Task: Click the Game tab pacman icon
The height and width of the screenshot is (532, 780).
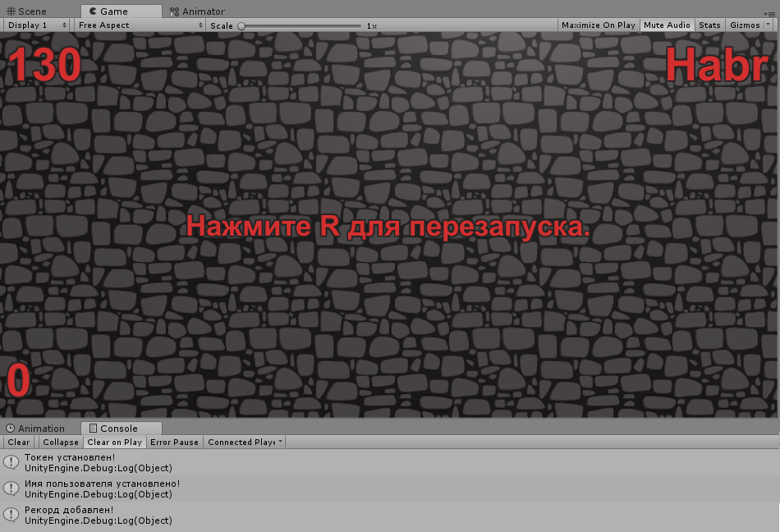Action: (x=93, y=11)
